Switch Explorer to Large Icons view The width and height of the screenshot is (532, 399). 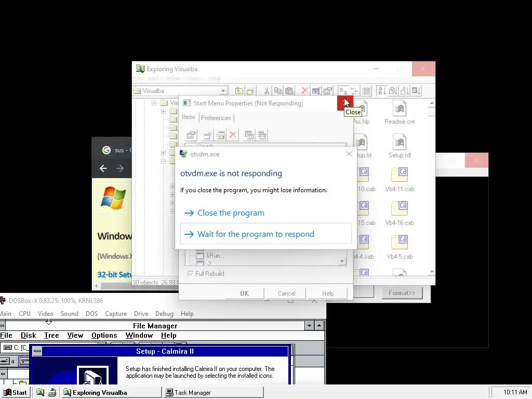coord(343,91)
